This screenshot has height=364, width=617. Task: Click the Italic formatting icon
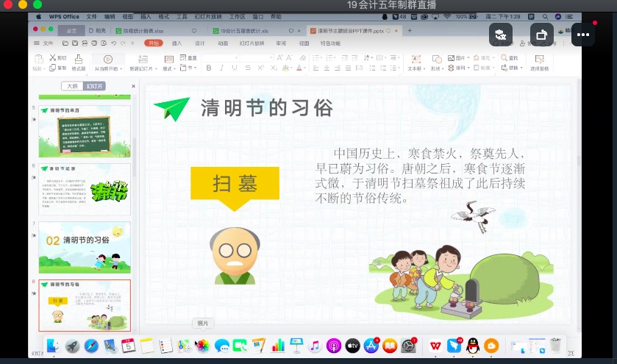click(221, 68)
